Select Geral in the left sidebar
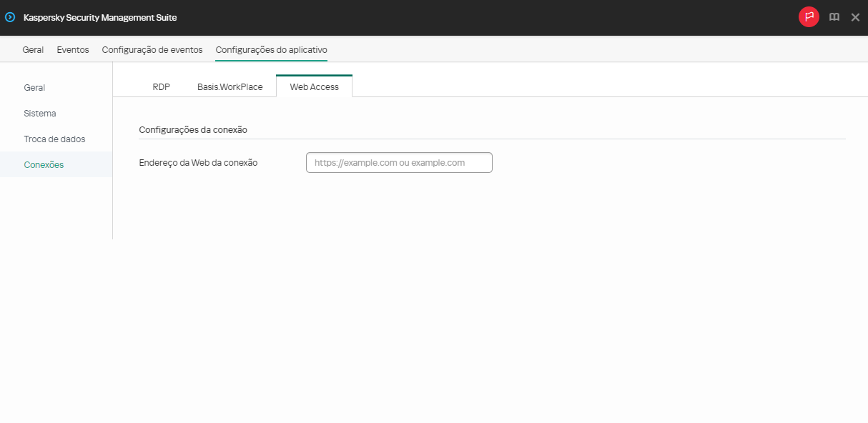The height and width of the screenshot is (423, 868). point(34,87)
